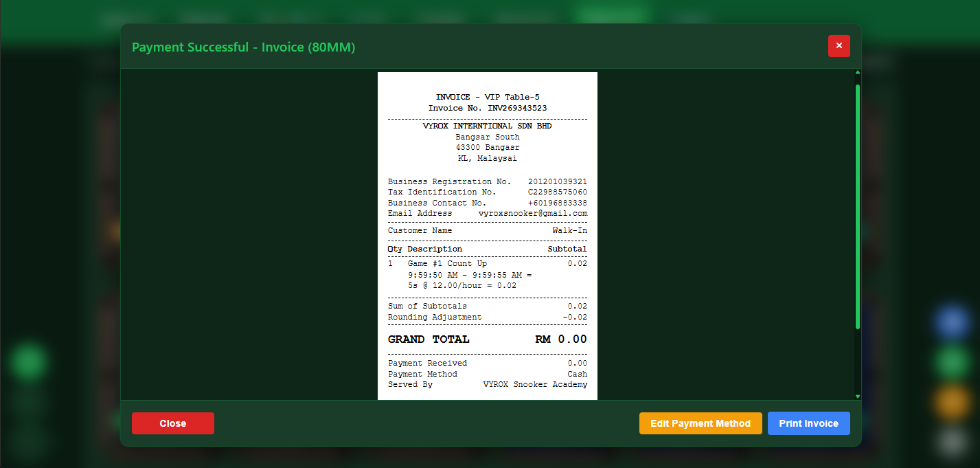Open Edit Payment Method

(700, 423)
